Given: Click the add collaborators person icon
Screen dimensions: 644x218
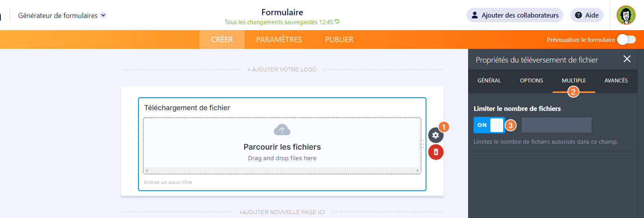Looking at the screenshot, I should [x=475, y=15].
